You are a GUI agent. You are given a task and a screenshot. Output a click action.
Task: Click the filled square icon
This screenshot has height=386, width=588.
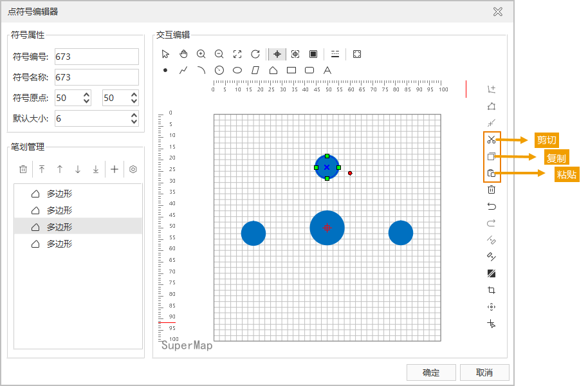coord(313,54)
